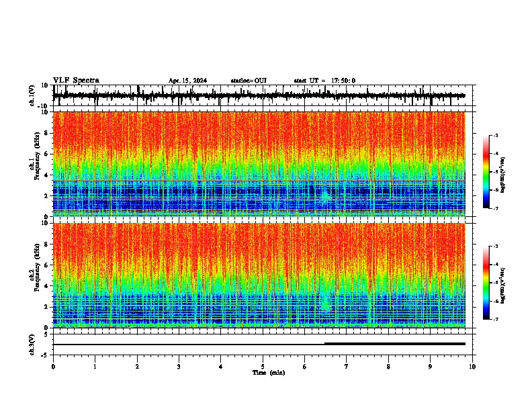Click the ch.1 color bar log(PSD) unit label
The image size is (532, 411).
[503, 175]
